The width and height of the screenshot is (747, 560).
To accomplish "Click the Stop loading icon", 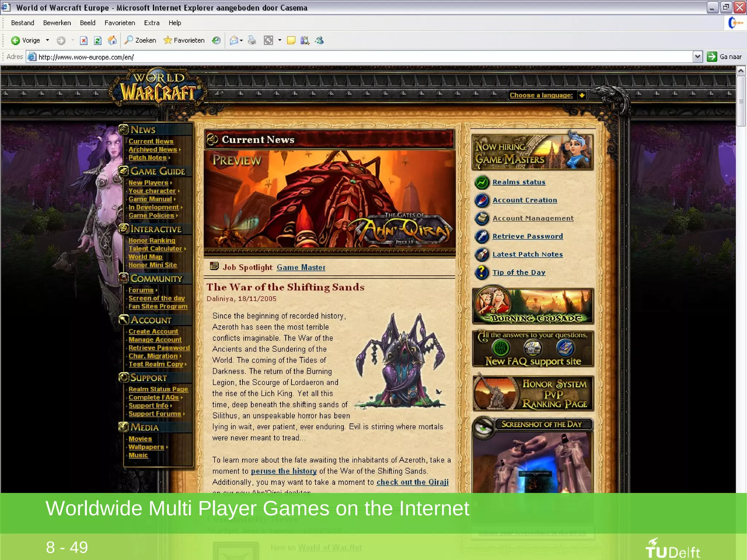I will point(84,40).
